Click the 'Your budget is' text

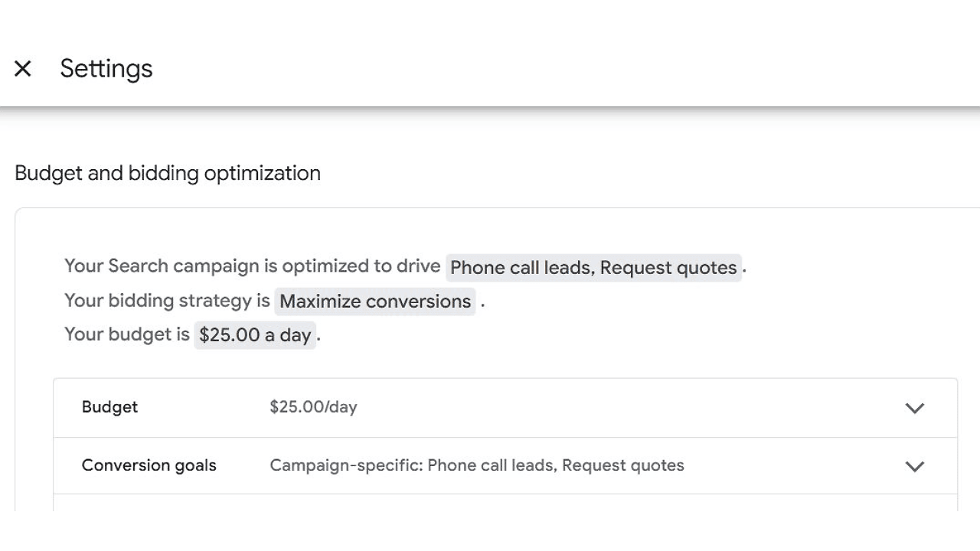click(126, 334)
